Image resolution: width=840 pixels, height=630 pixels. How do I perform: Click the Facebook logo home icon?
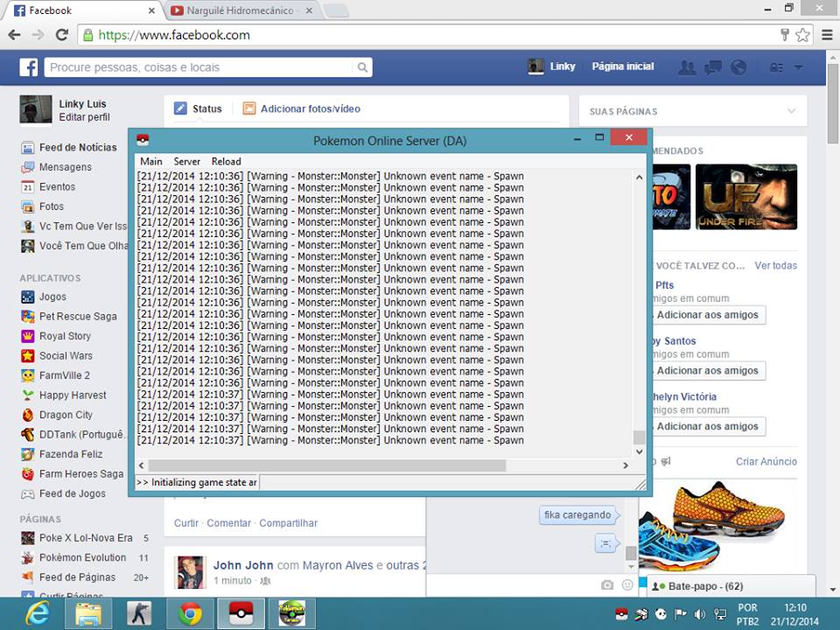(28, 67)
